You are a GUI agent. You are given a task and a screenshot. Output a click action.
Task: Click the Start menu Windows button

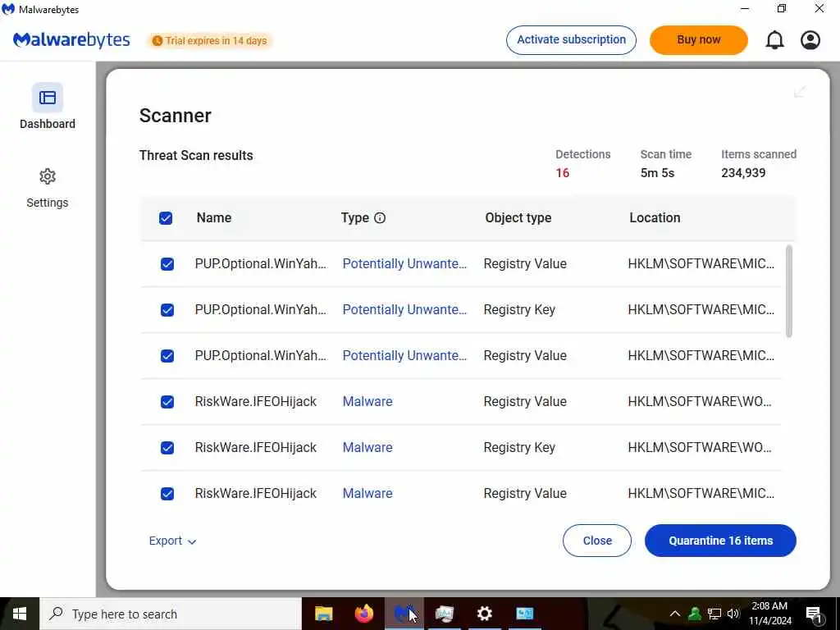20,614
